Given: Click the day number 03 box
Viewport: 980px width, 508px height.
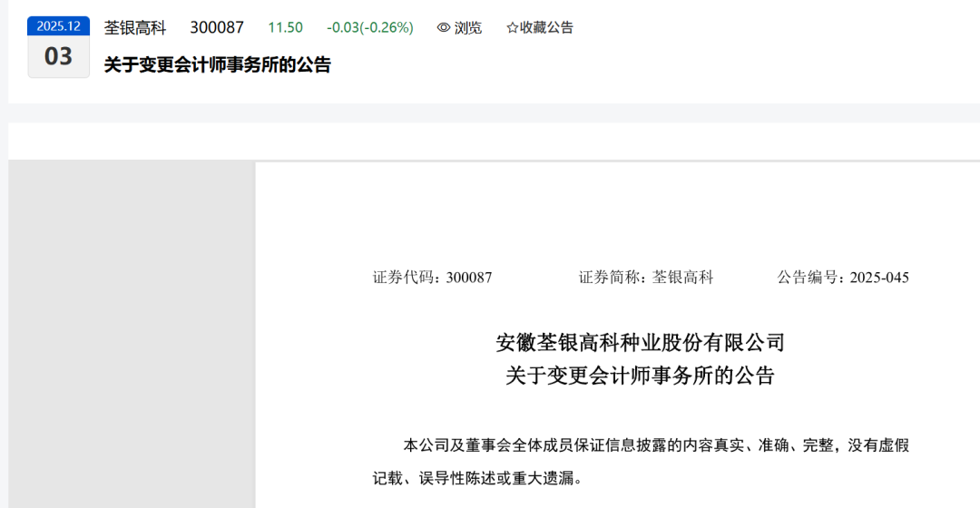Looking at the screenshot, I should click(x=59, y=56).
